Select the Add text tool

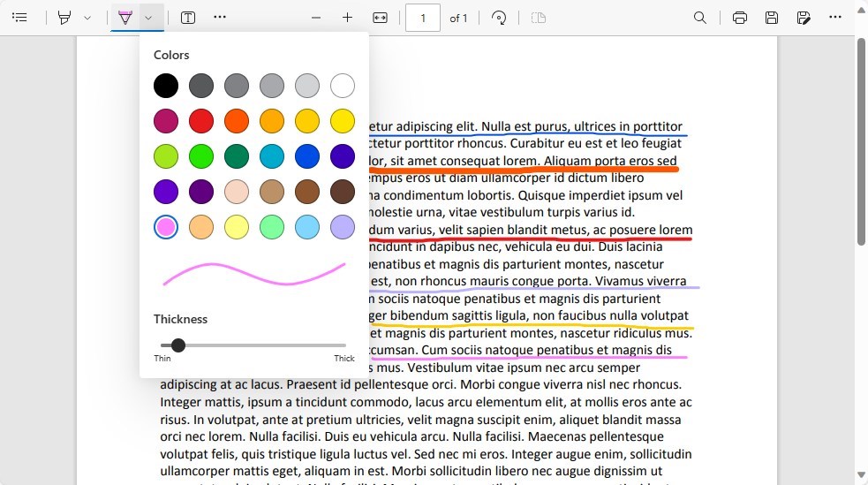tap(188, 18)
